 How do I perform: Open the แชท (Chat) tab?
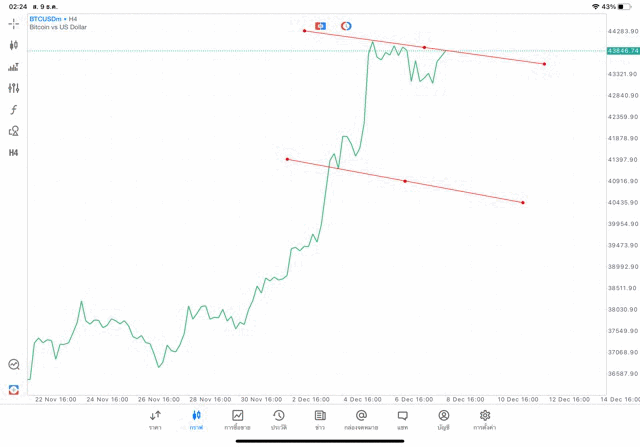pos(402,419)
